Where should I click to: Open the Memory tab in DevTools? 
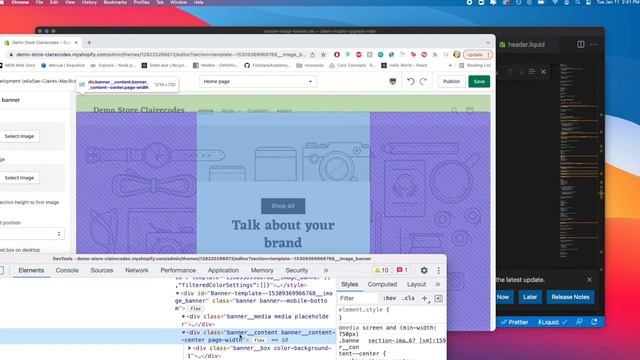[262, 270]
